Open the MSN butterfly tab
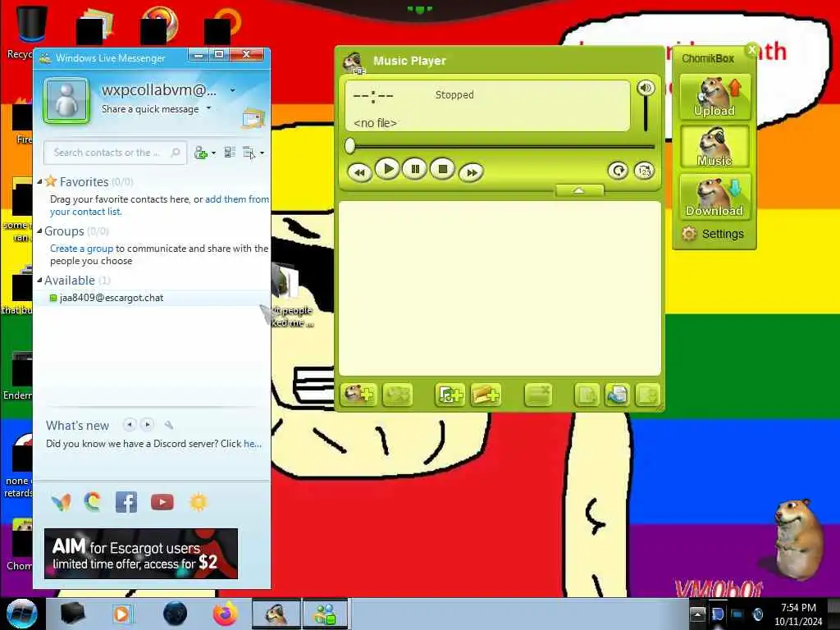This screenshot has height=630, width=840. [x=61, y=502]
